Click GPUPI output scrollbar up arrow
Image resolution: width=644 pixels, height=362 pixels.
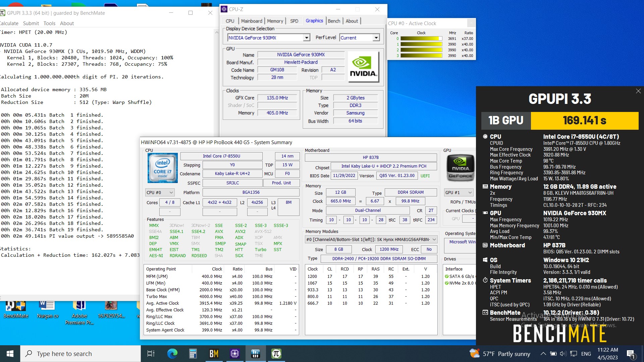[x=216, y=32]
